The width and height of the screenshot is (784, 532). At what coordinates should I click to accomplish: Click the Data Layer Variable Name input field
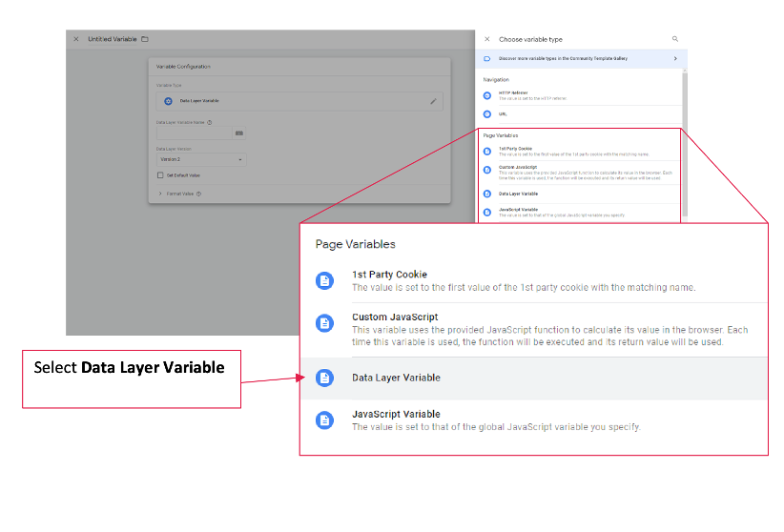195,134
